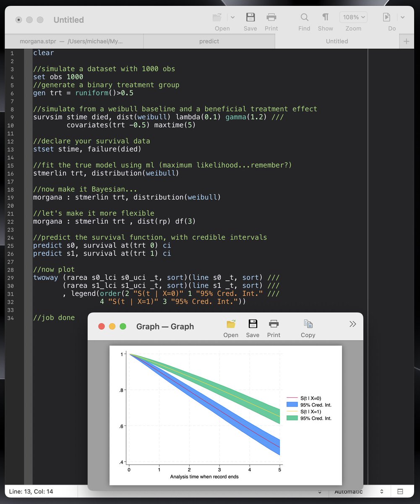Screen dimensions: 420x504
Task: Click the Graph — Graph window title
Action: click(165, 326)
